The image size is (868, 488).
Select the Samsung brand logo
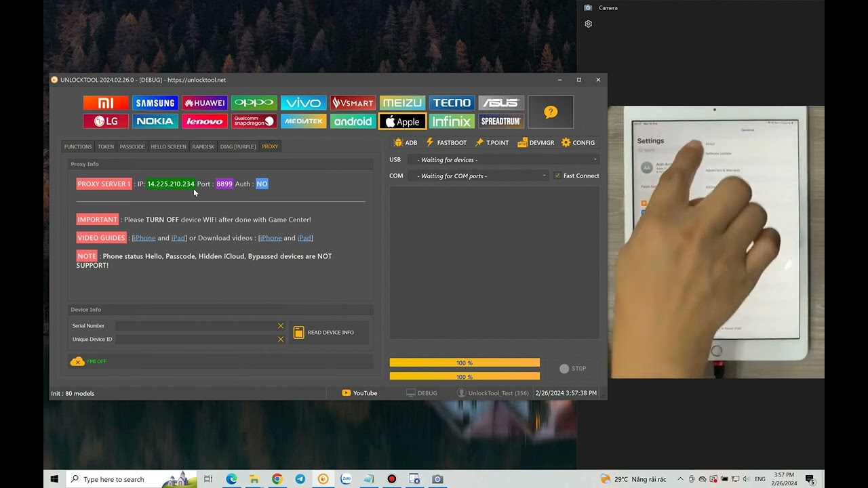[x=155, y=103]
